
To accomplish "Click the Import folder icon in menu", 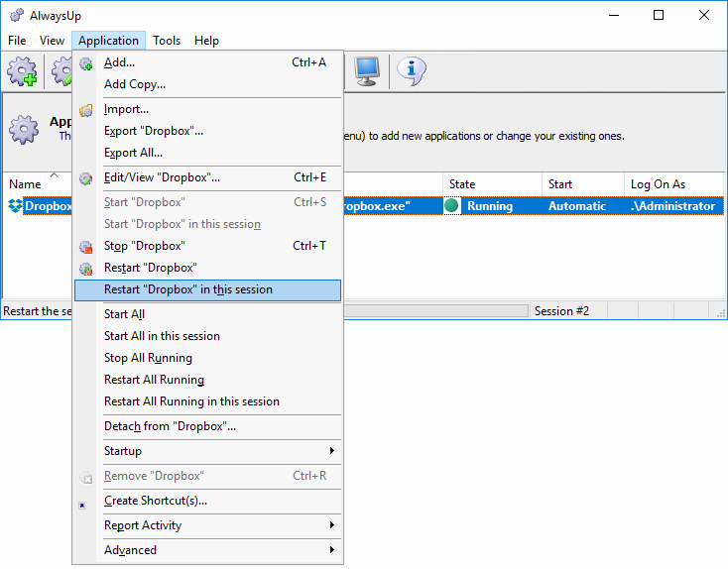I will 86,110.
